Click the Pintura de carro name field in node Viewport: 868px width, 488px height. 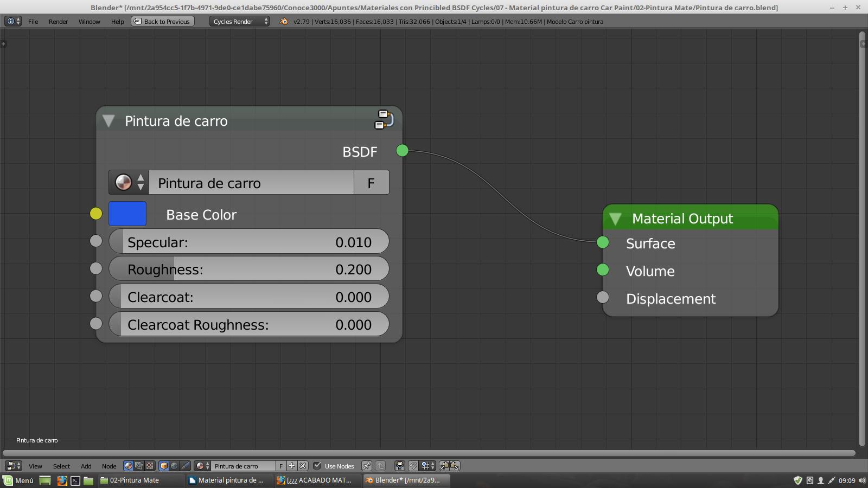coord(251,182)
